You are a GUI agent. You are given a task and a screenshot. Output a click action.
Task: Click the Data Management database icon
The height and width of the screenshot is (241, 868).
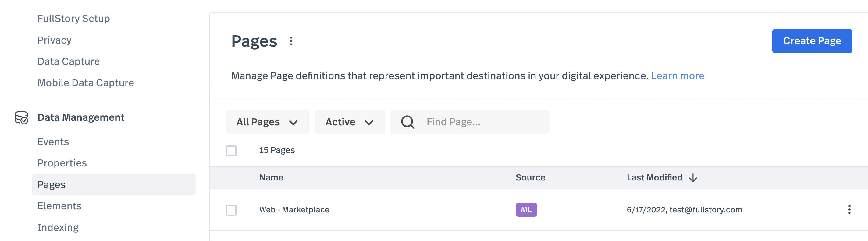tap(21, 117)
